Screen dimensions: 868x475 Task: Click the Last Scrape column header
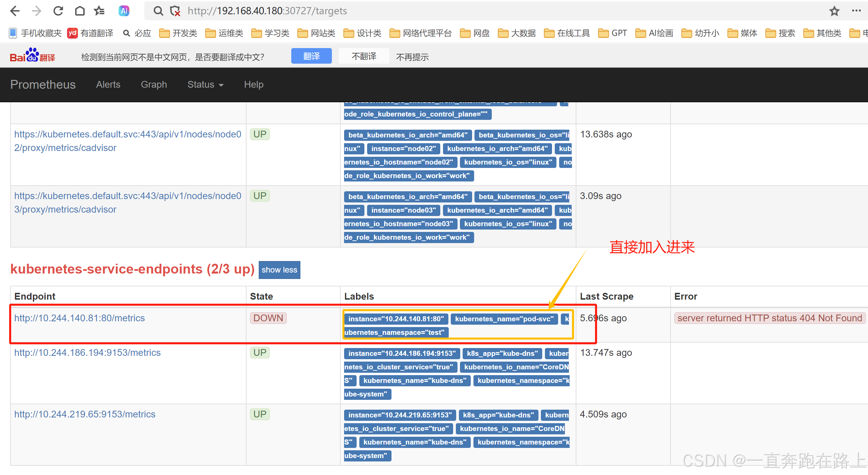click(607, 297)
